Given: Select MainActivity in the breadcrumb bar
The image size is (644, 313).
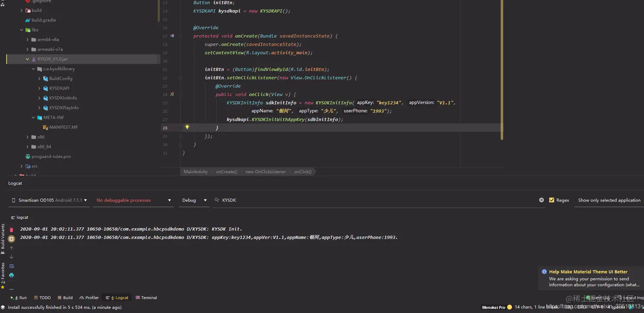Looking at the screenshot, I should click(195, 172).
